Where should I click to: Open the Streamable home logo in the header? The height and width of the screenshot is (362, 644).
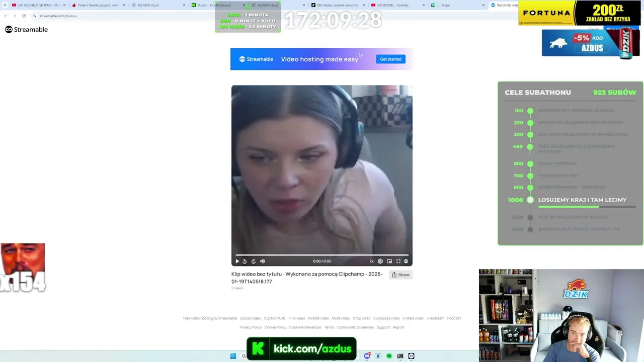click(x=26, y=30)
